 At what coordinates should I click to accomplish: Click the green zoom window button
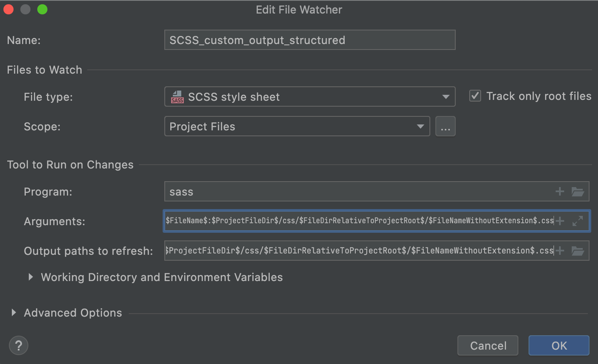click(42, 9)
